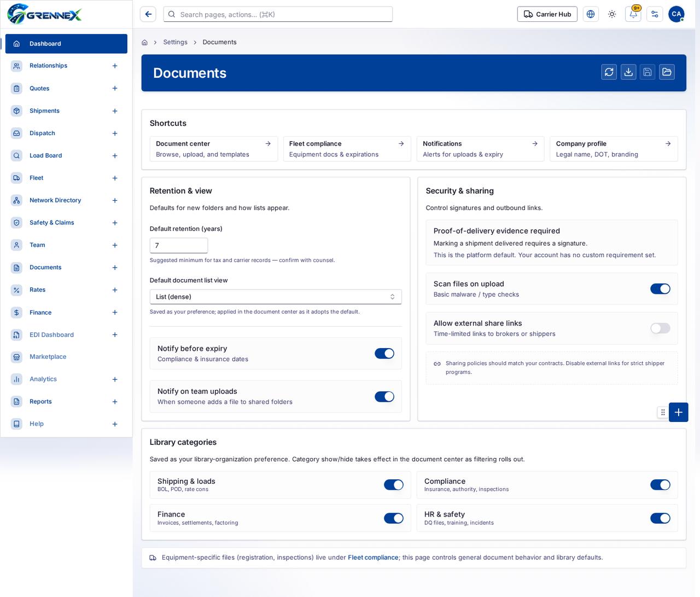Screen dimensions: 700x597
Task: Expand the EDI Dashboard sidebar section
Action: [115, 335]
